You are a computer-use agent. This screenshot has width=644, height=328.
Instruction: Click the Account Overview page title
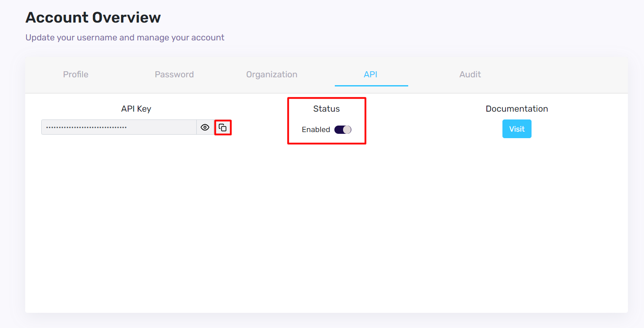93,17
